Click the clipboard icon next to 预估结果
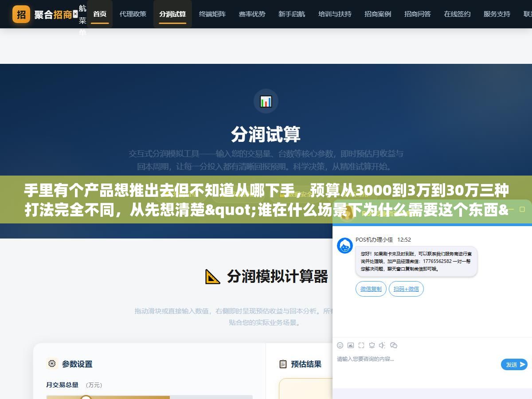 pyautogui.click(x=283, y=364)
